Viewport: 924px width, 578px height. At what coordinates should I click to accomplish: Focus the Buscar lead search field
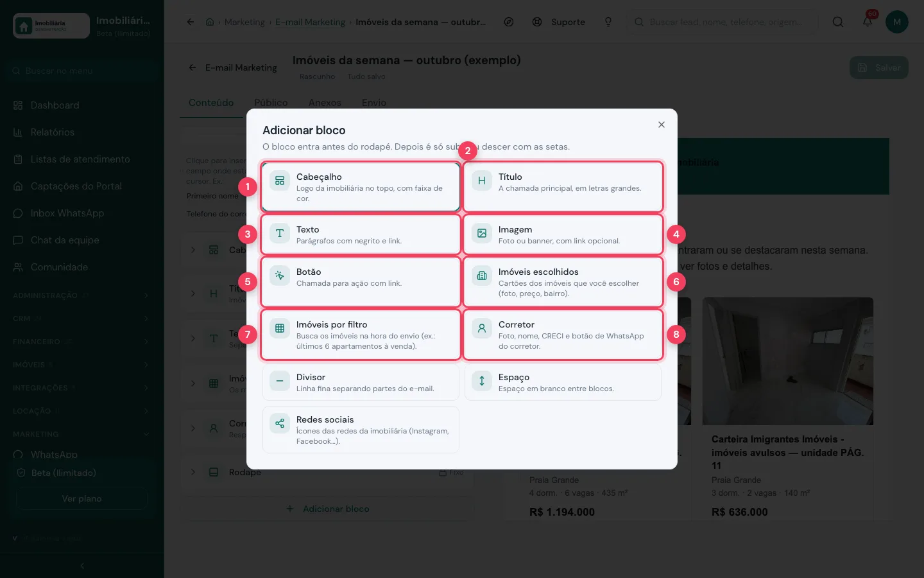(x=723, y=22)
